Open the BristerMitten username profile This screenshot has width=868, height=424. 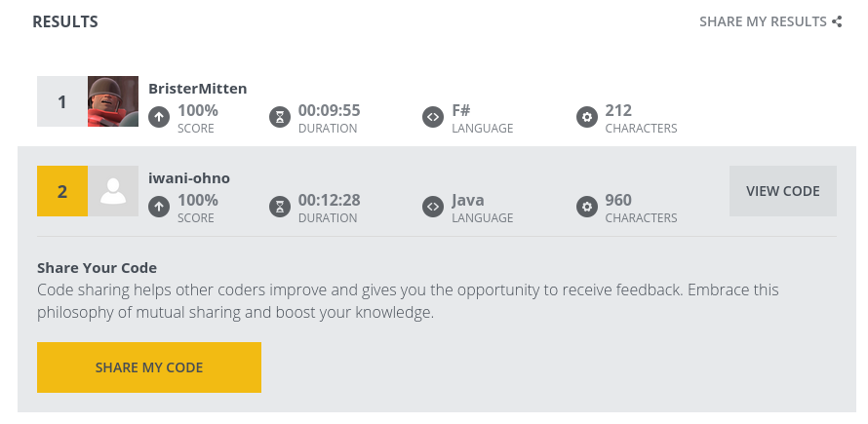(198, 89)
